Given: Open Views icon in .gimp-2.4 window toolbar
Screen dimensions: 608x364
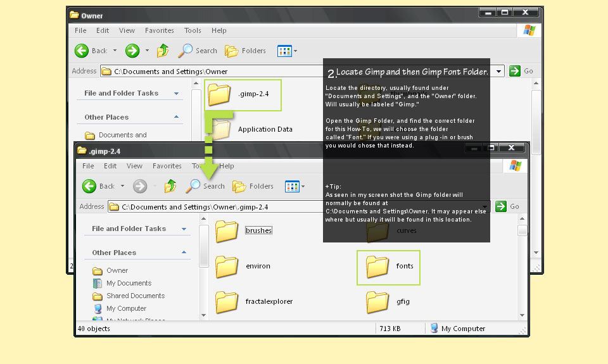Looking at the screenshot, I should 292,187.
